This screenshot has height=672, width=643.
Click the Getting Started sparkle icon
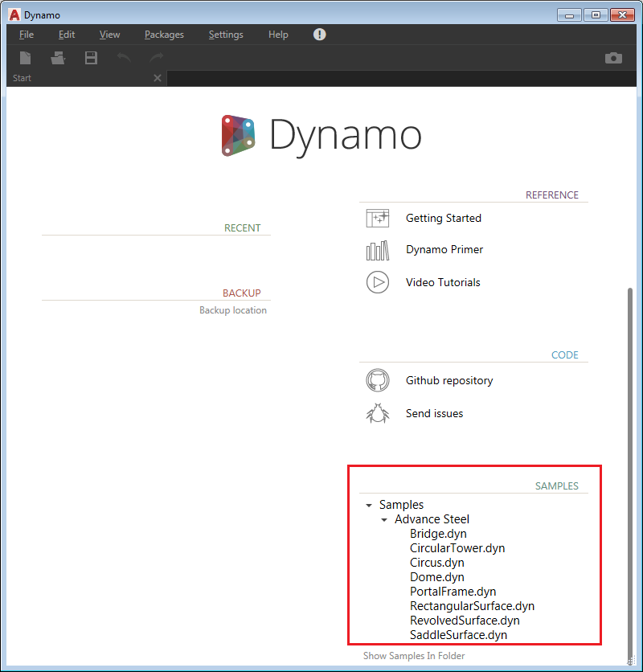point(378,218)
